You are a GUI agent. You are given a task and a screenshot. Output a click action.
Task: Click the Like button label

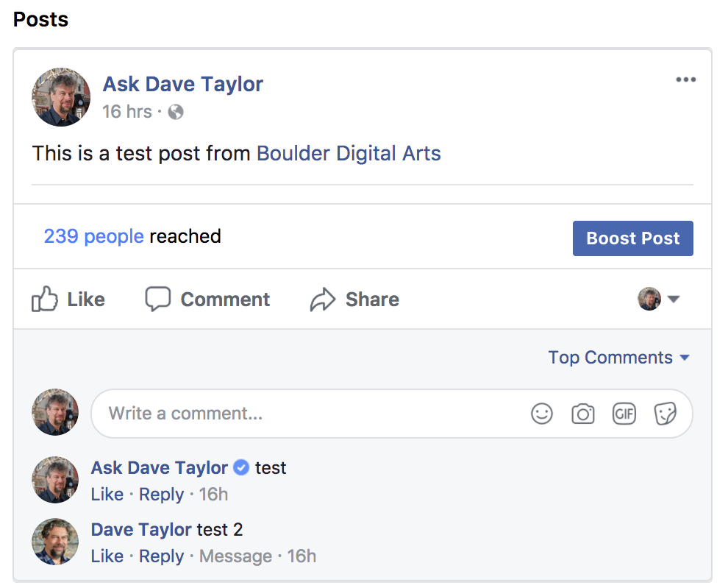(86, 300)
